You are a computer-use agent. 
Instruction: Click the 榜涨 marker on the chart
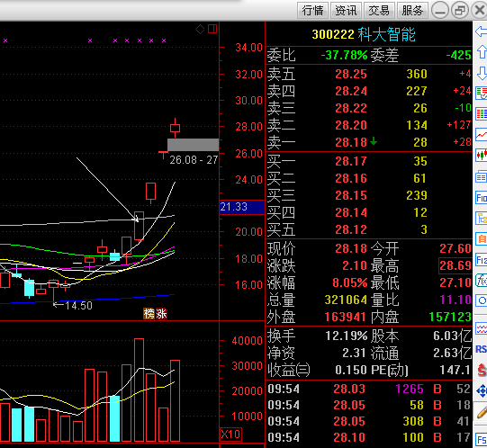tap(156, 314)
